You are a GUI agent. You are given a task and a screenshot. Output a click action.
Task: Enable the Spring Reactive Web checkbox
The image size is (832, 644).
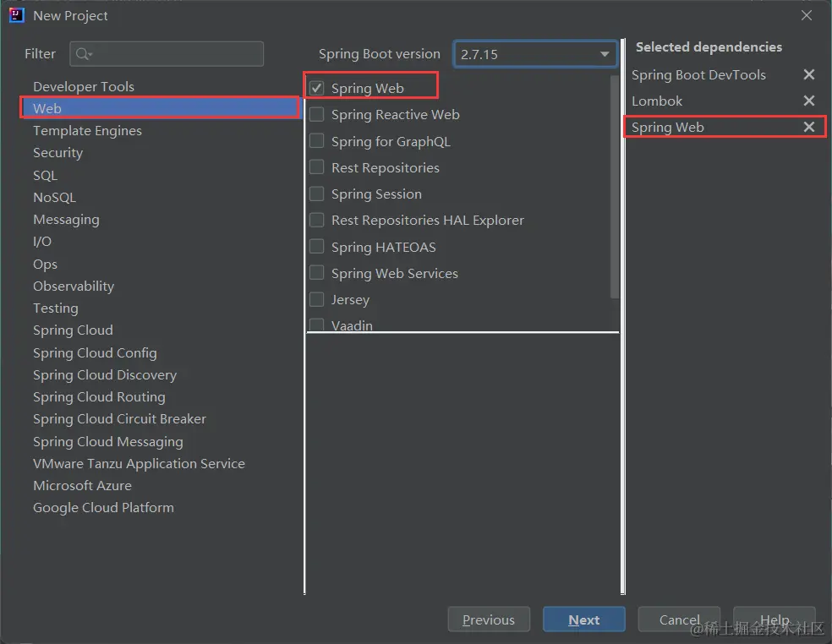pos(317,115)
